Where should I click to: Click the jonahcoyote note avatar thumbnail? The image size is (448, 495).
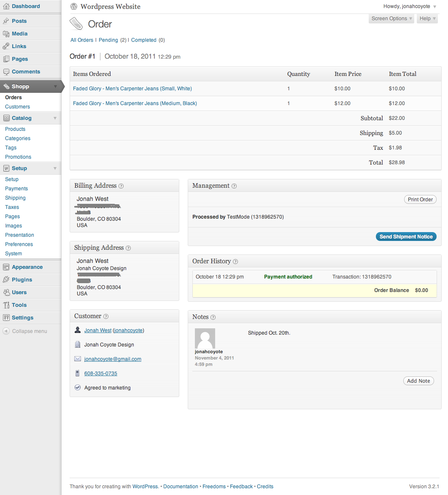pos(205,338)
